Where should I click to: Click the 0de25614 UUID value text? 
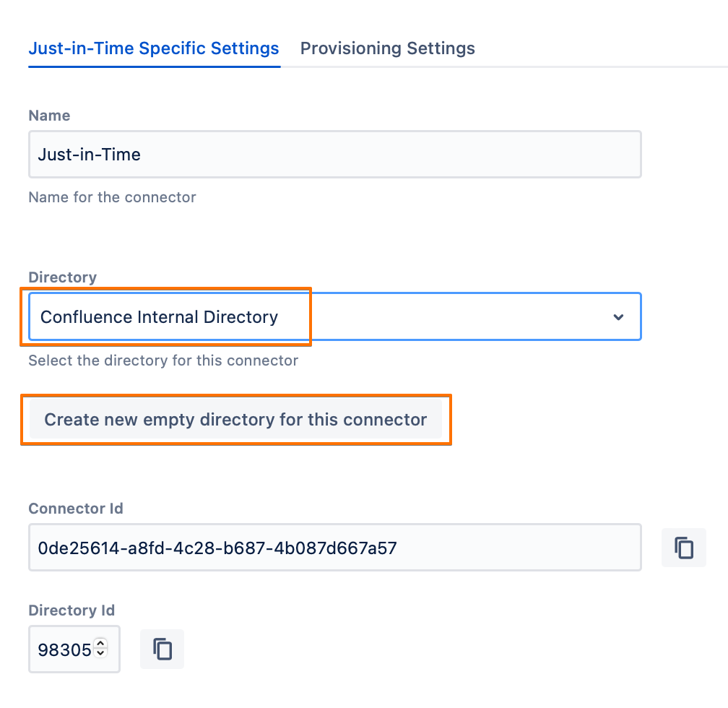[x=217, y=548]
